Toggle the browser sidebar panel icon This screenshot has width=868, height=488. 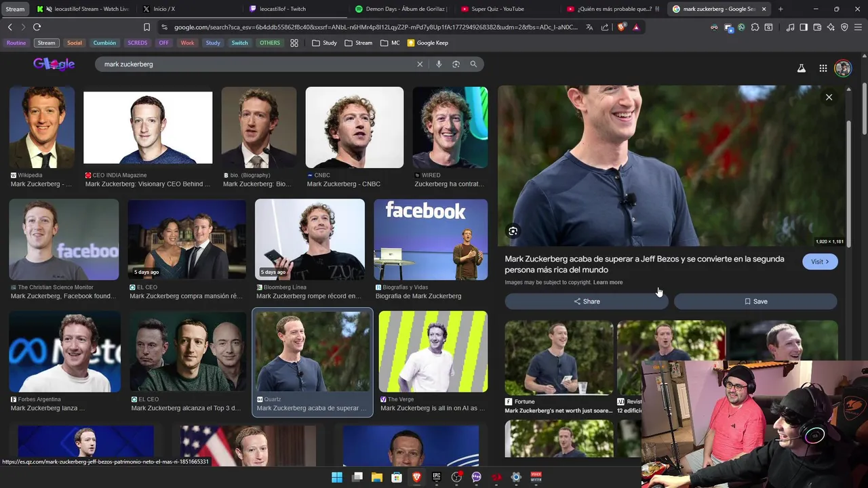[x=804, y=27]
